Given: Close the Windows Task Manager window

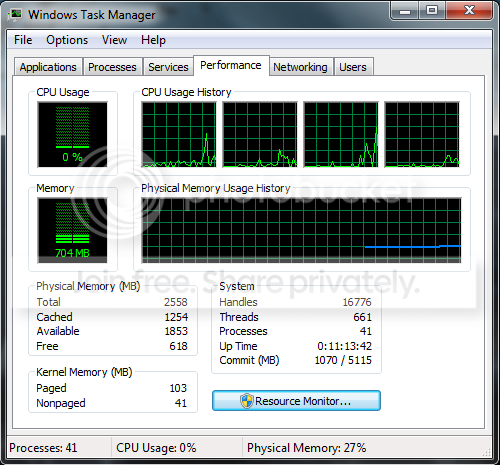Looking at the screenshot, I should (x=469, y=11).
